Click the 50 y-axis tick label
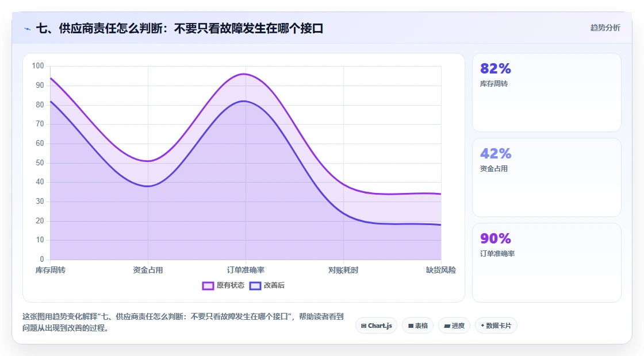 pyautogui.click(x=40, y=163)
